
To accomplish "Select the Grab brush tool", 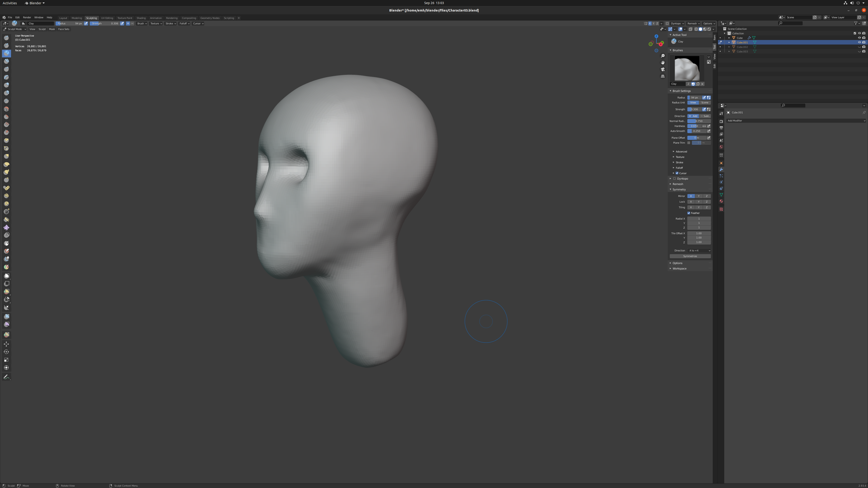I will tap(6, 157).
